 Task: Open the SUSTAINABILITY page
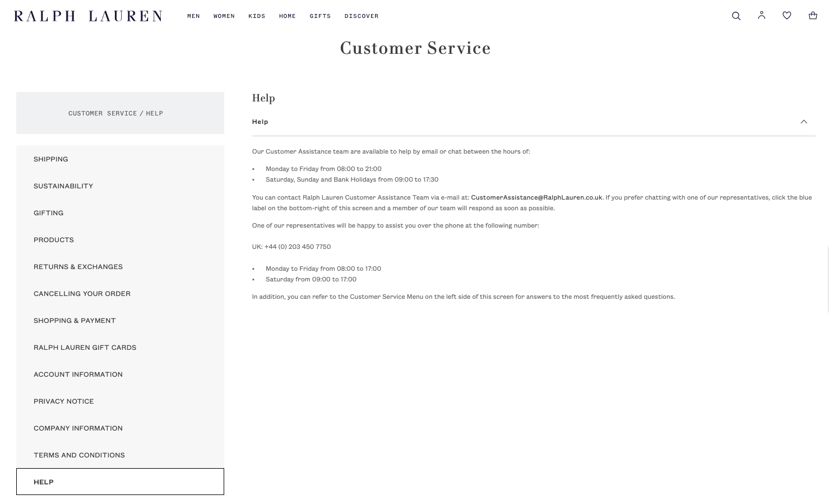coord(63,186)
